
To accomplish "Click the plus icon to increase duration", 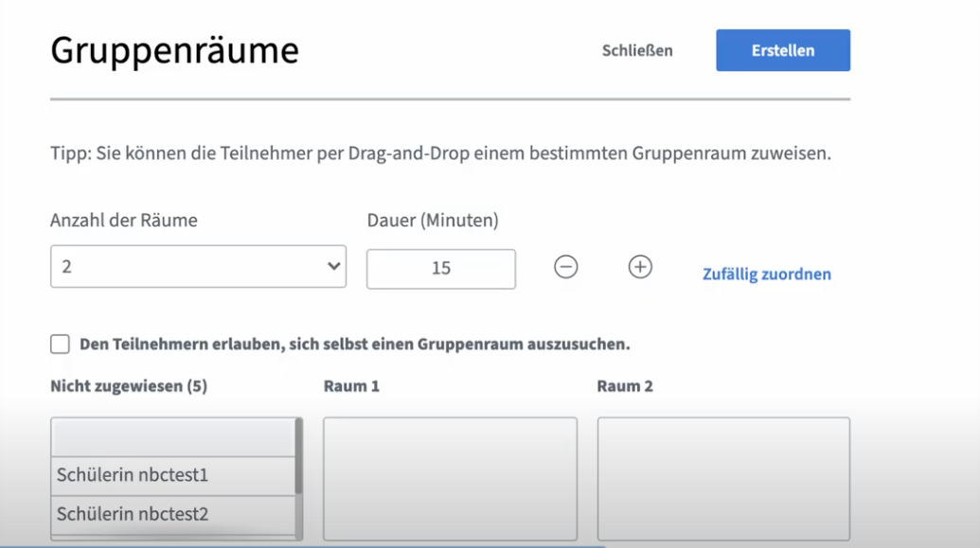I will pyautogui.click(x=640, y=267).
